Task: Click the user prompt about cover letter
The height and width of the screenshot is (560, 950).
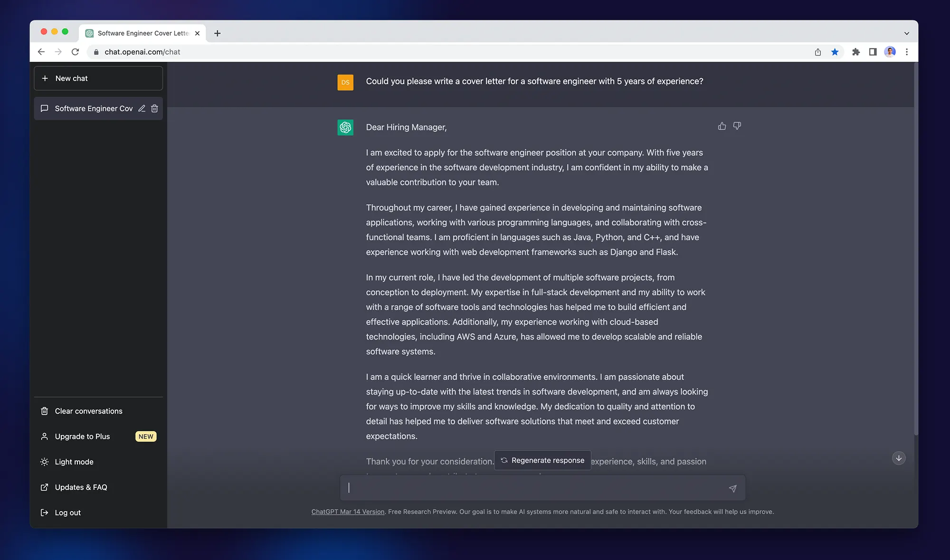Action: (534, 81)
